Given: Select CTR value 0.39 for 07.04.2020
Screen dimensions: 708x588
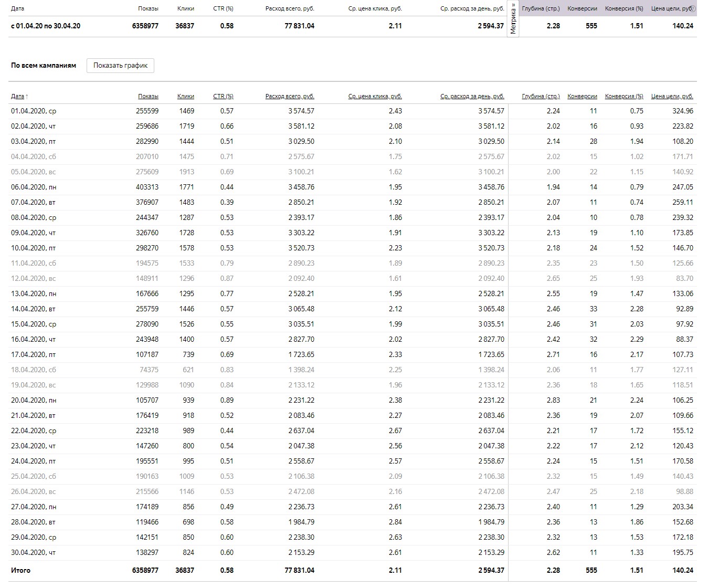Looking at the screenshot, I should coord(227,202).
